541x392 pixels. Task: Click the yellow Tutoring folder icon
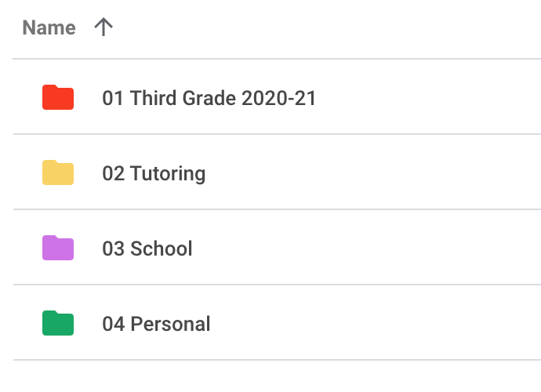58,173
